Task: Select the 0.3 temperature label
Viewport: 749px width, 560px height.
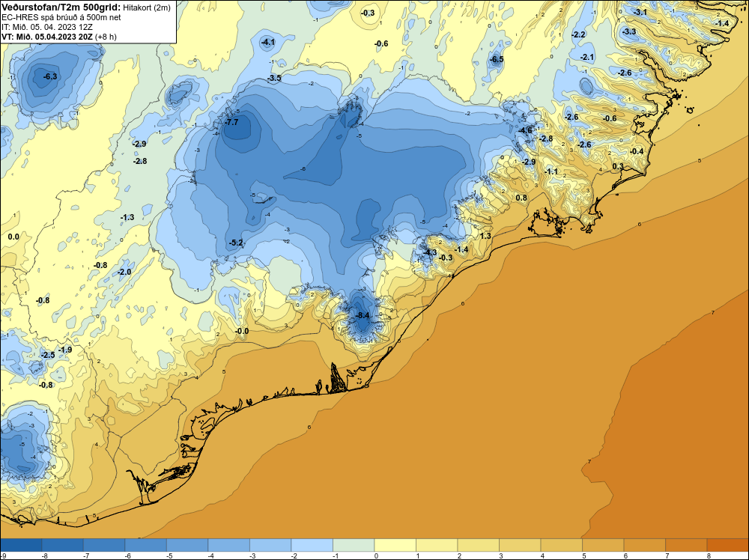Action: pos(618,166)
